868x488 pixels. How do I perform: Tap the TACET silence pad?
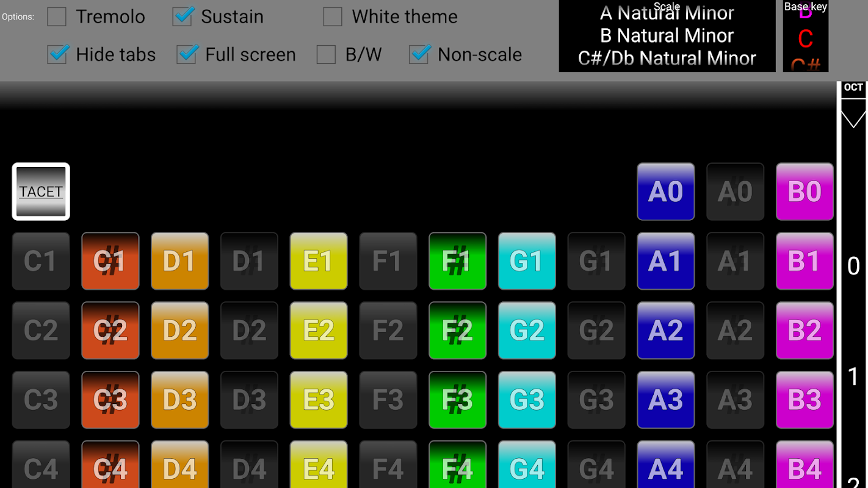[x=41, y=192]
